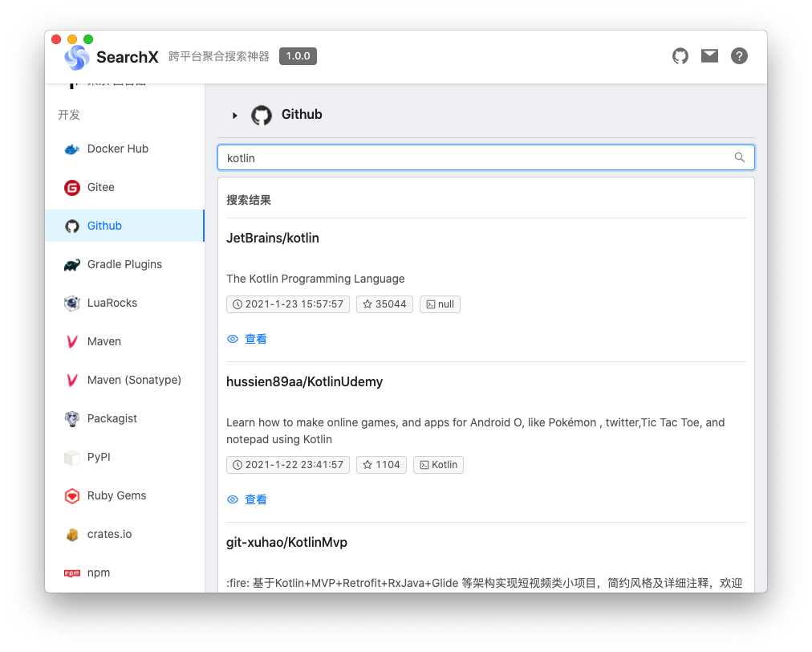Image resolution: width=812 pixels, height=652 pixels.
Task: Click the Maven (Sonatype) V icon
Action: 72,380
